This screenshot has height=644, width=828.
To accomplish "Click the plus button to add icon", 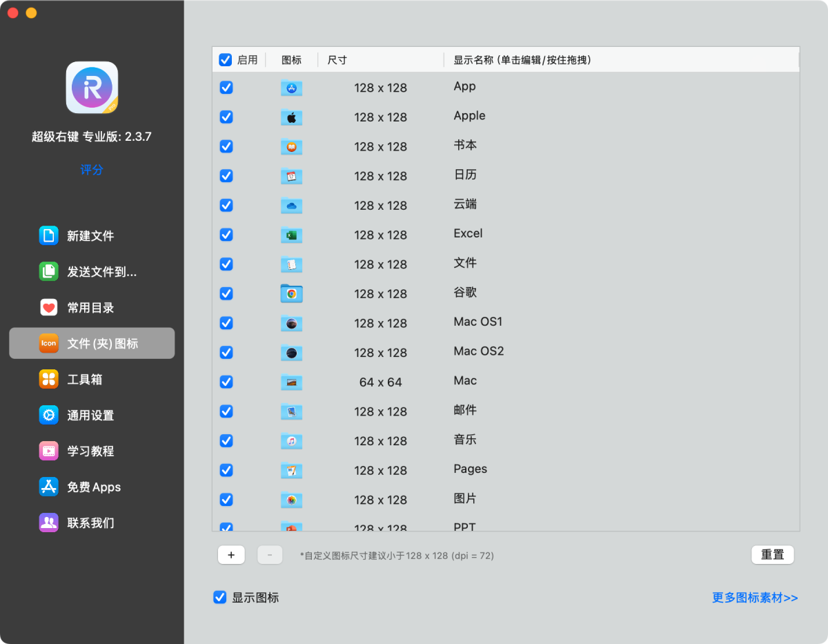I will coord(231,555).
